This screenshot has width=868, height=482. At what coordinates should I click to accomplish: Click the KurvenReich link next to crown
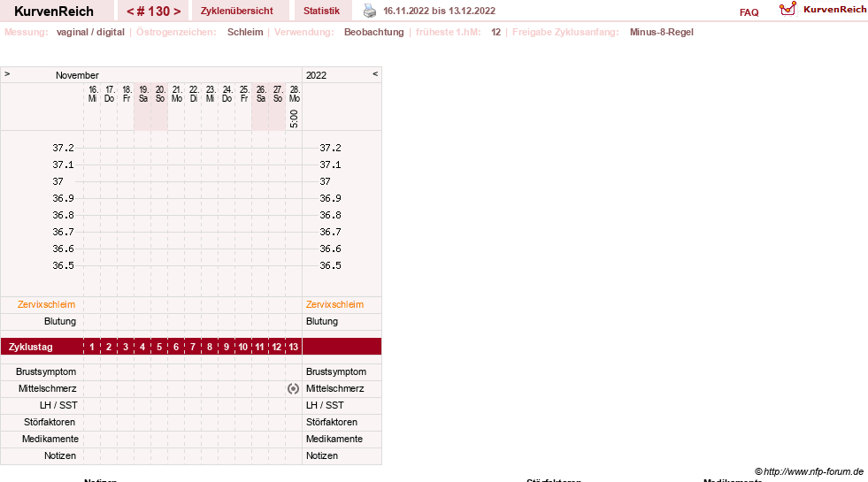point(834,10)
